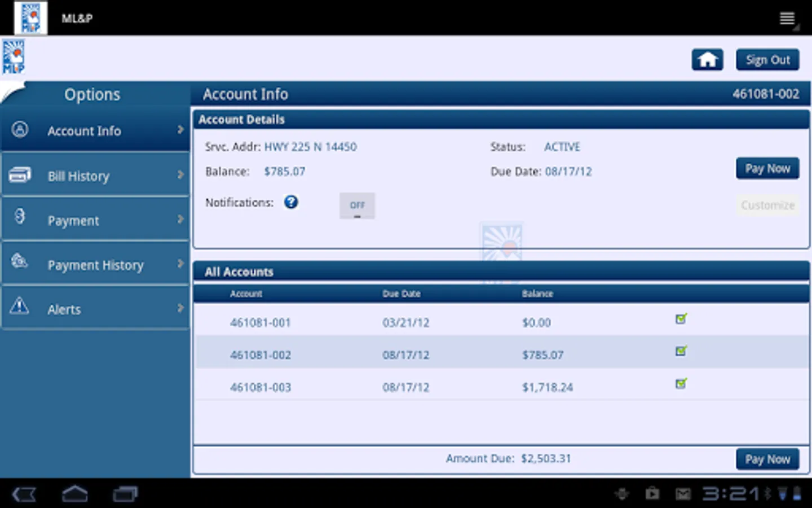Click the Balance column header
The image size is (812, 508).
coord(537,294)
